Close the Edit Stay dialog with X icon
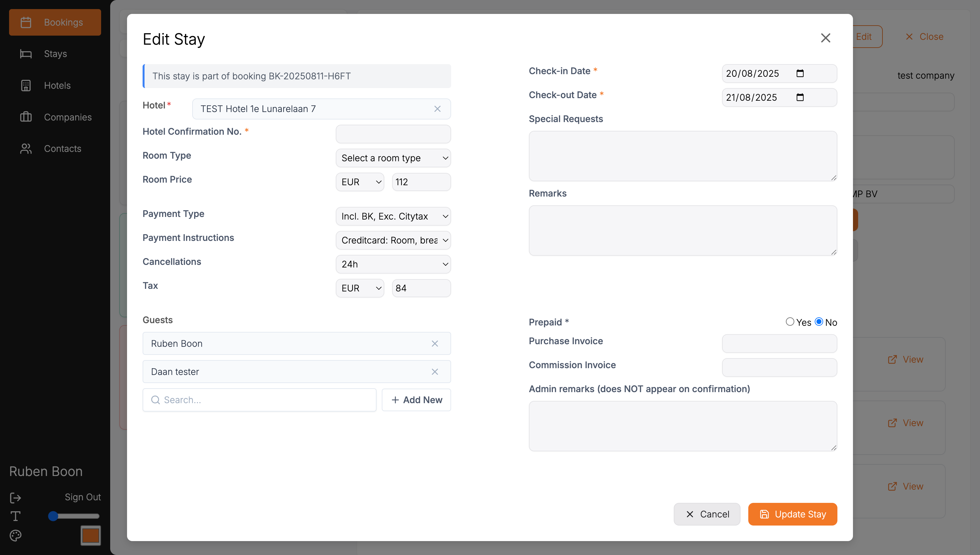This screenshot has height=555, width=980. (x=825, y=38)
